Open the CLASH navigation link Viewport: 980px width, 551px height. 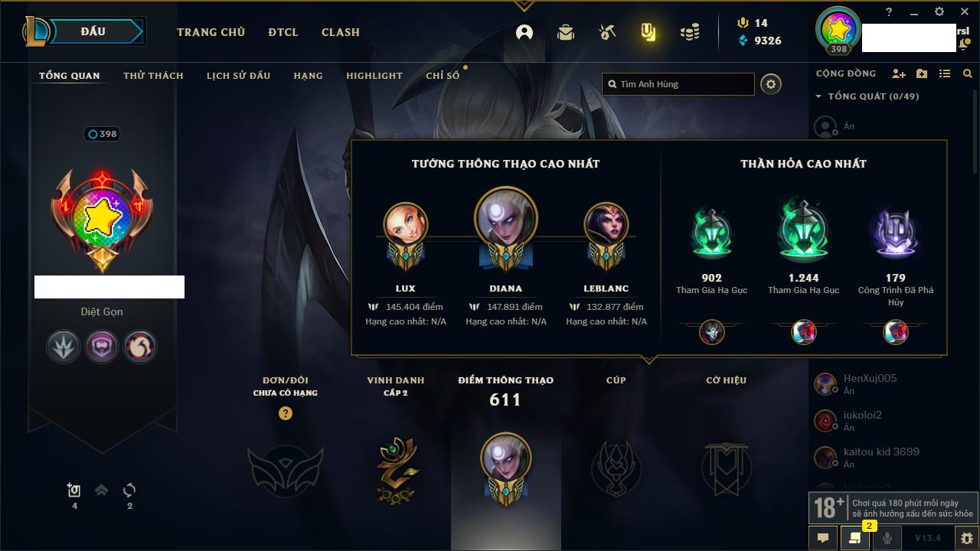pyautogui.click(x=341, y=32)
